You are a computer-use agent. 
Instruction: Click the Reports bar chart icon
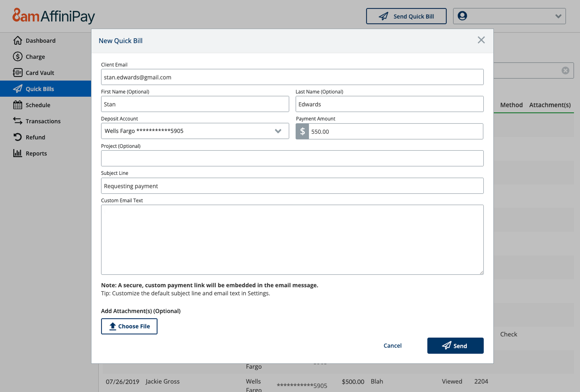tap(18, 153)
